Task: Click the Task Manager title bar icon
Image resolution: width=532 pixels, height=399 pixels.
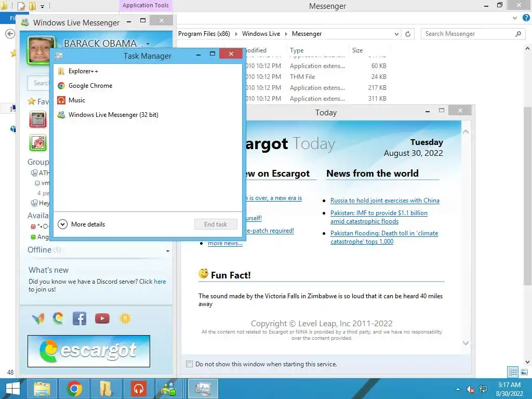Action: coord(59,56)
